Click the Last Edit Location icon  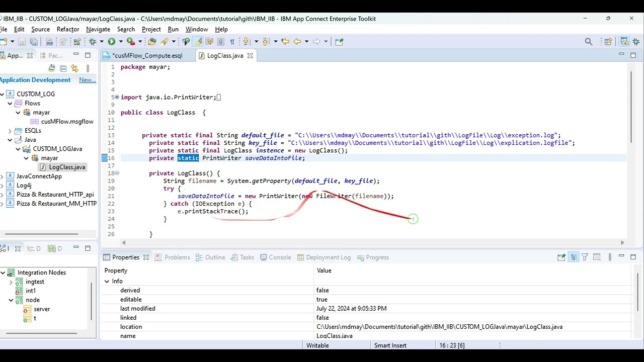(x=285, y=42)
